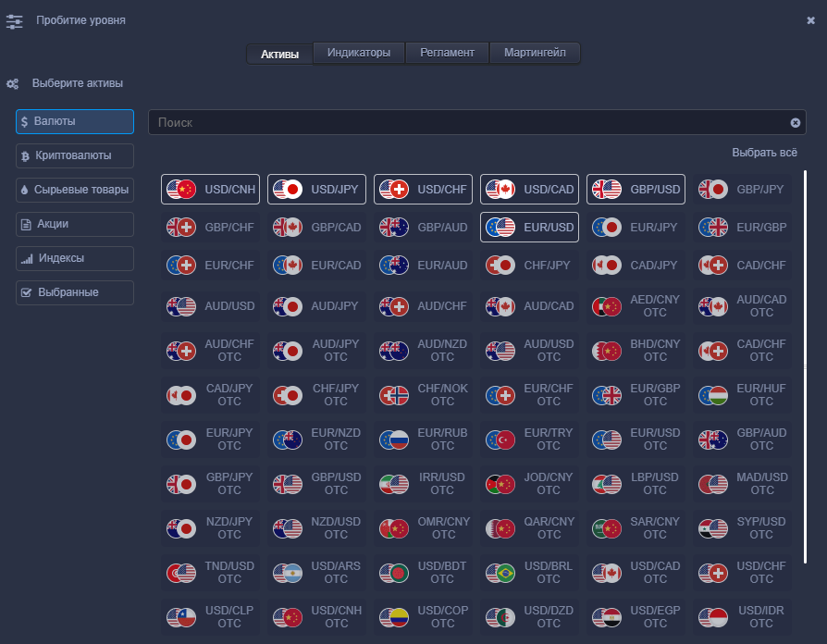This screenshot has height=644, width=827.
Task: Select the AUD/NZD OTC text
Action: pos(442,351)
